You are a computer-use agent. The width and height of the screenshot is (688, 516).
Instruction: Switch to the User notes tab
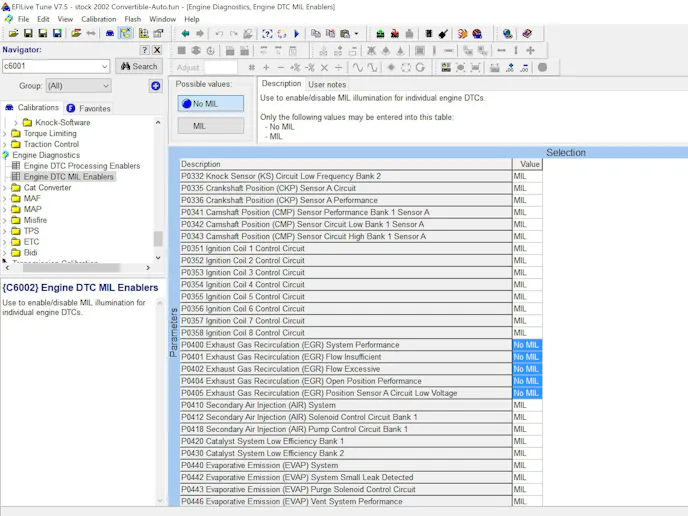pos(326,84)
